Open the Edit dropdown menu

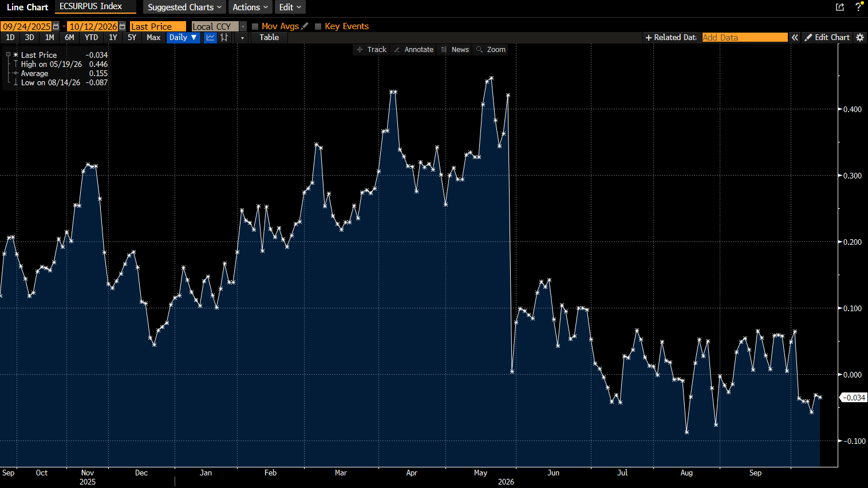[290, 7]
